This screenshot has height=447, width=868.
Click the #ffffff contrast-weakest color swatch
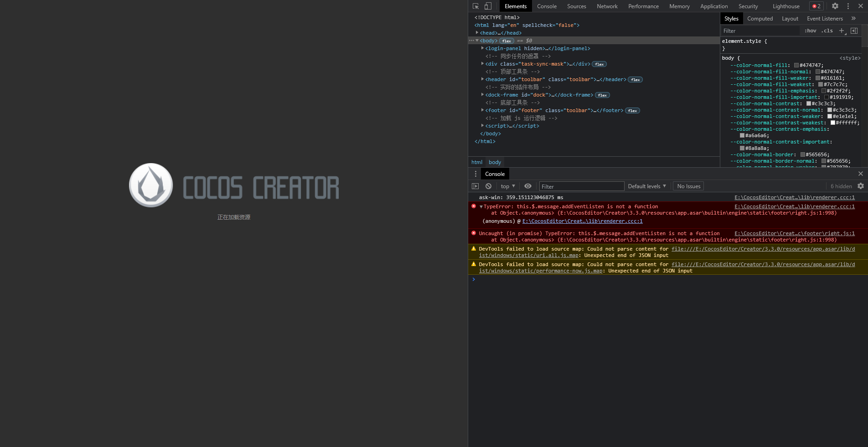click(833, 123)
